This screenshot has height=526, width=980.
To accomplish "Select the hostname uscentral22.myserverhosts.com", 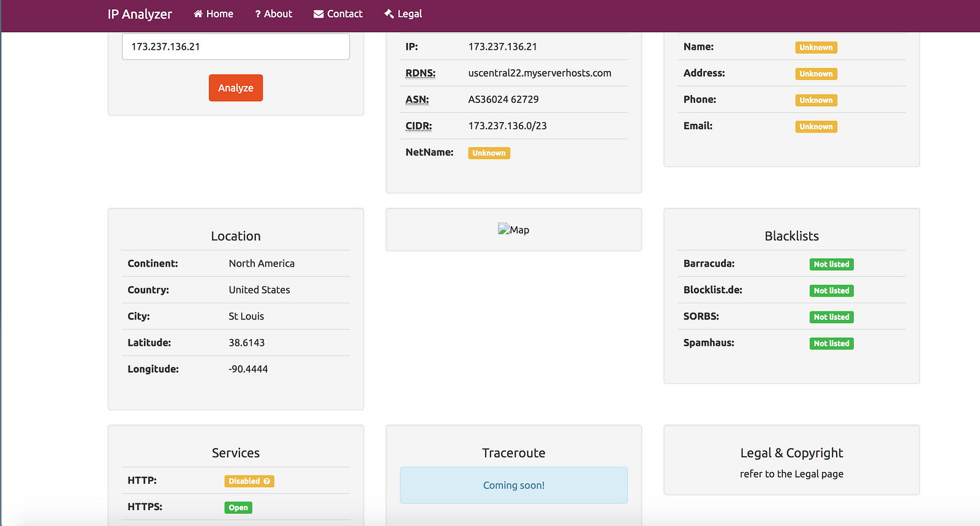I will click(540, 73).
